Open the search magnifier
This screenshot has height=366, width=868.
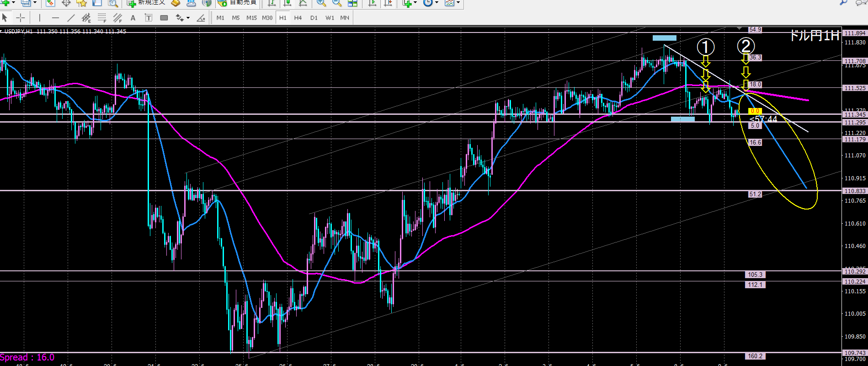click(x=844, y=2)
